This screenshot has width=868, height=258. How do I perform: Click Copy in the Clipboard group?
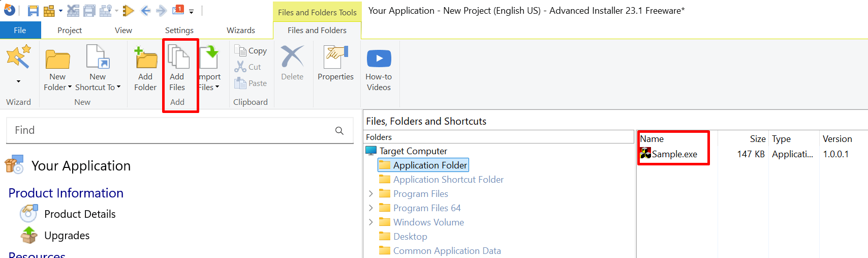[251, 50]
